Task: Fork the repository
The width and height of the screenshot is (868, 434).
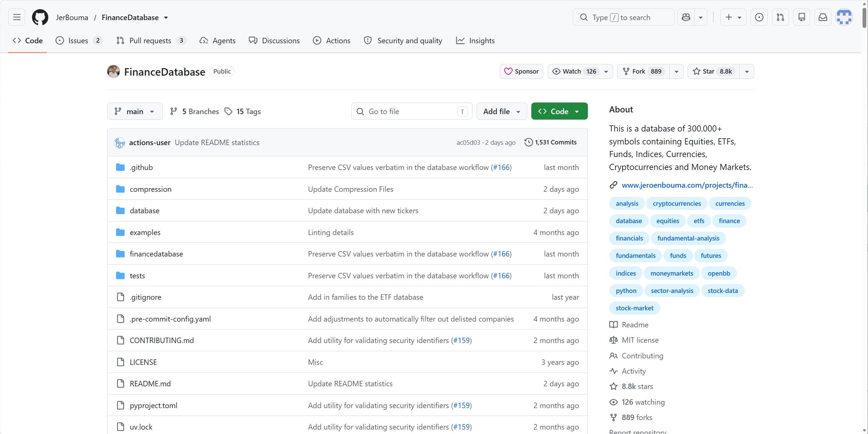Action: [643, 72]
